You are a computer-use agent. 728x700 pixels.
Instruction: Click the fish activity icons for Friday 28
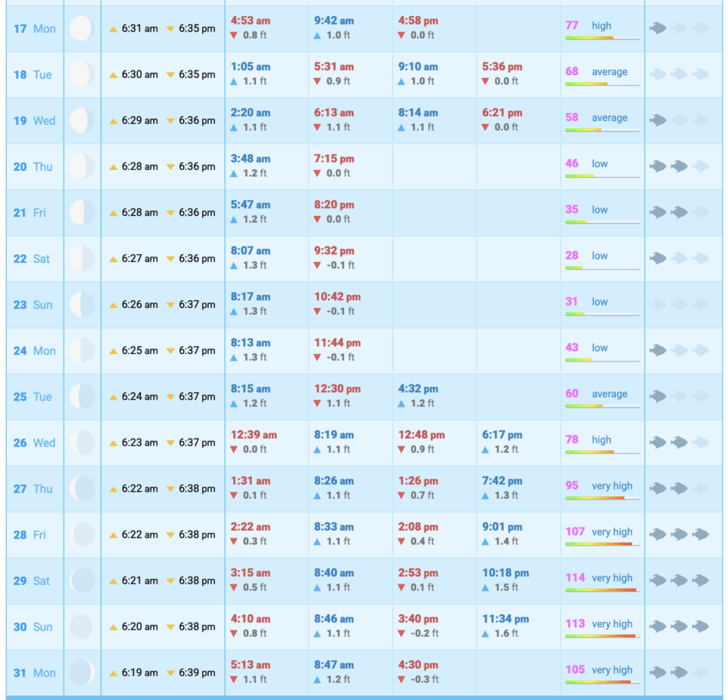[679, 535]
